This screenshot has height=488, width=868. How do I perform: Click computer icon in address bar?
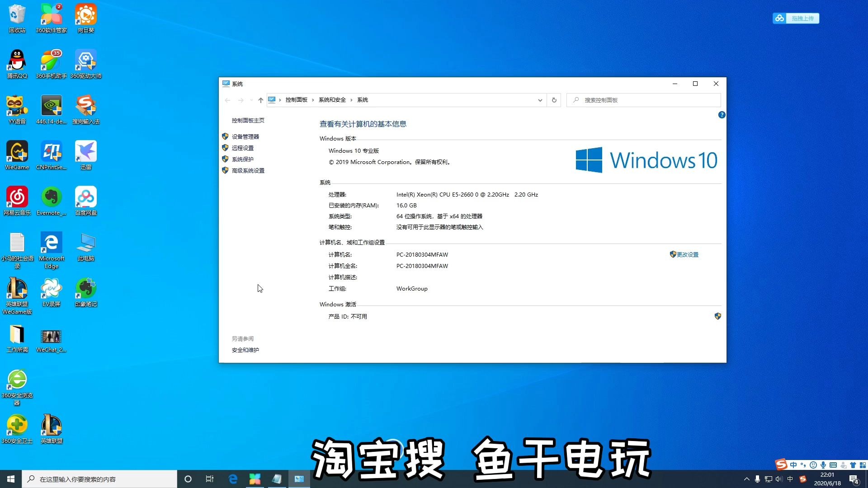click(272, 100)
